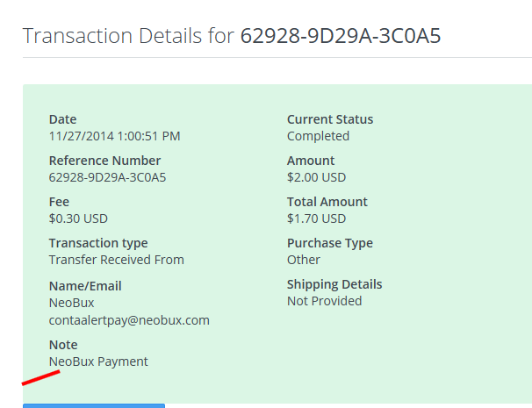Click the Completed status value
The width and height of the screenshot is (532, 408).
click(x=318, y=136)
